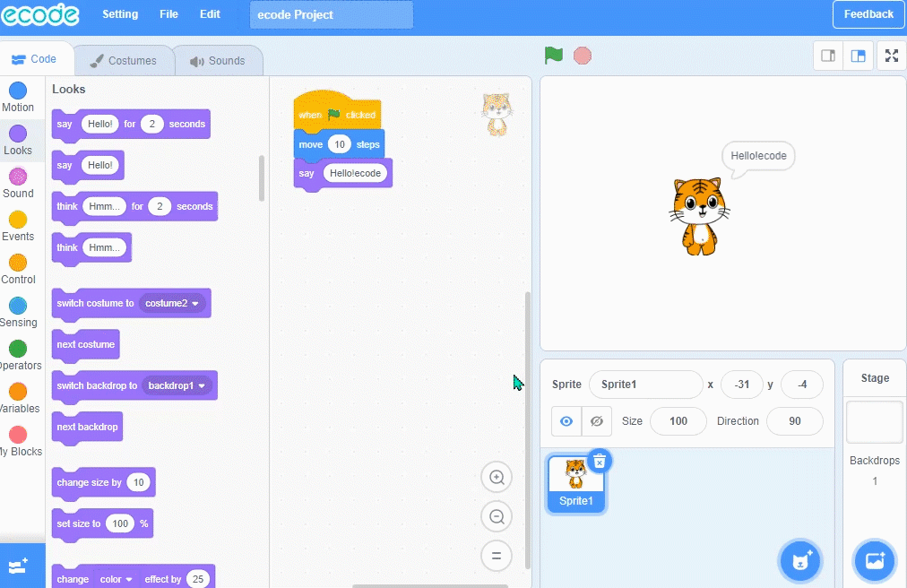Click the sprite Direction field
Viewport: 907px width, 588px height.
[x=795, y=421]
